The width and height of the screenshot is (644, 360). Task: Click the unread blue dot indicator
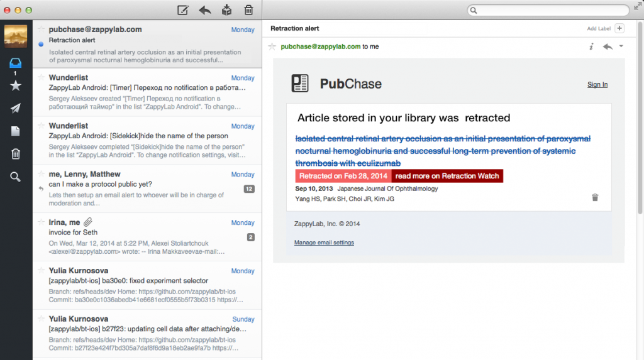pos(41,44)
